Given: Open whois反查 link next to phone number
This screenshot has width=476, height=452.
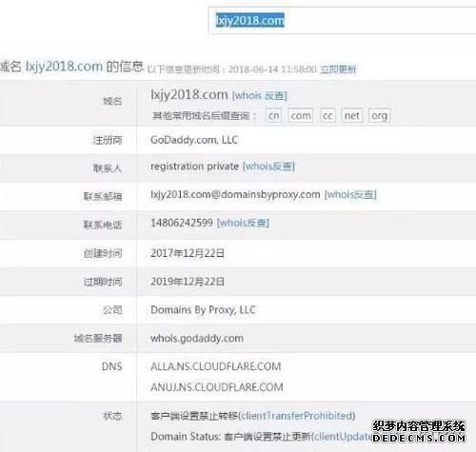Looking at the screenshot, I should (243, 223).
